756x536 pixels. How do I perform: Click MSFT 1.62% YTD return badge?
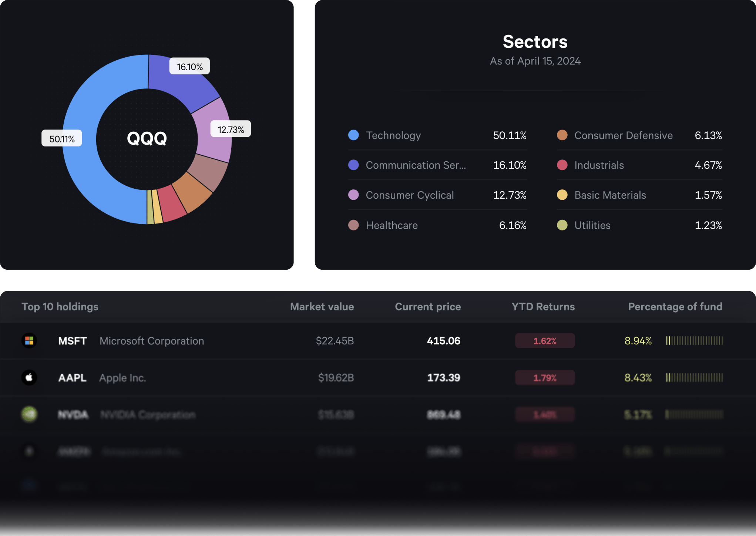click(545, 341)
